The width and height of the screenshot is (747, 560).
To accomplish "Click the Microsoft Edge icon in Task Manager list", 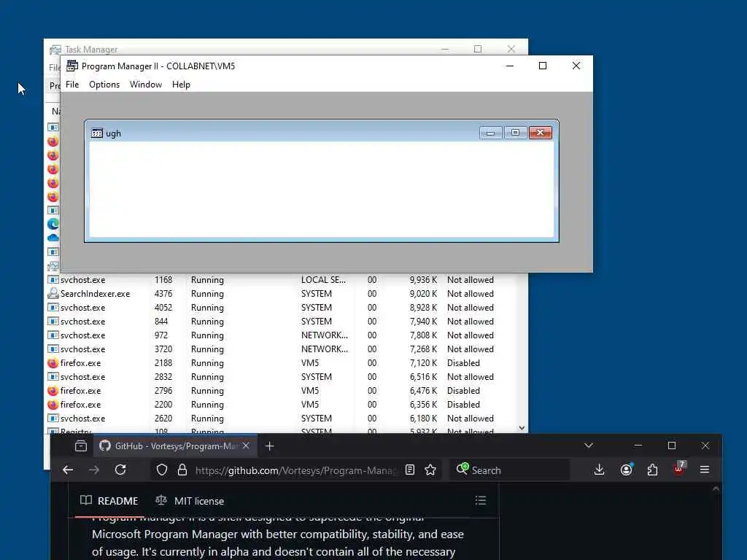I will click(53, 224).
